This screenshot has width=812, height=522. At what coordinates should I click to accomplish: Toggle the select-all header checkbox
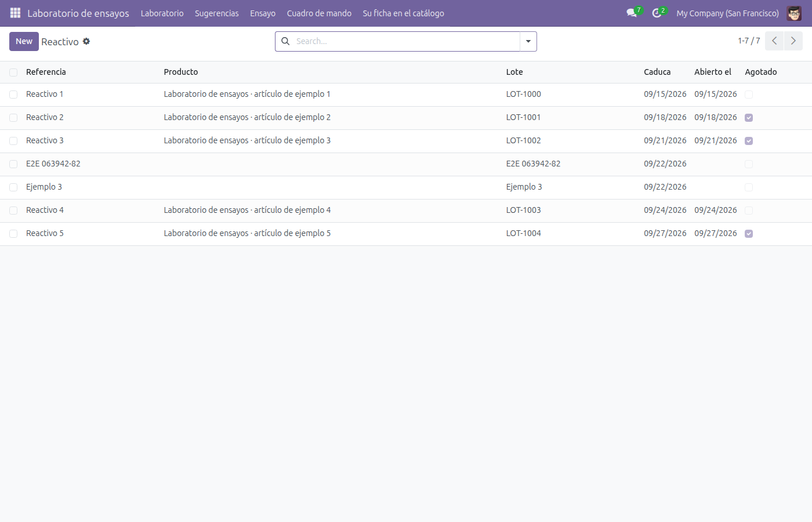(x=13, y=72)
